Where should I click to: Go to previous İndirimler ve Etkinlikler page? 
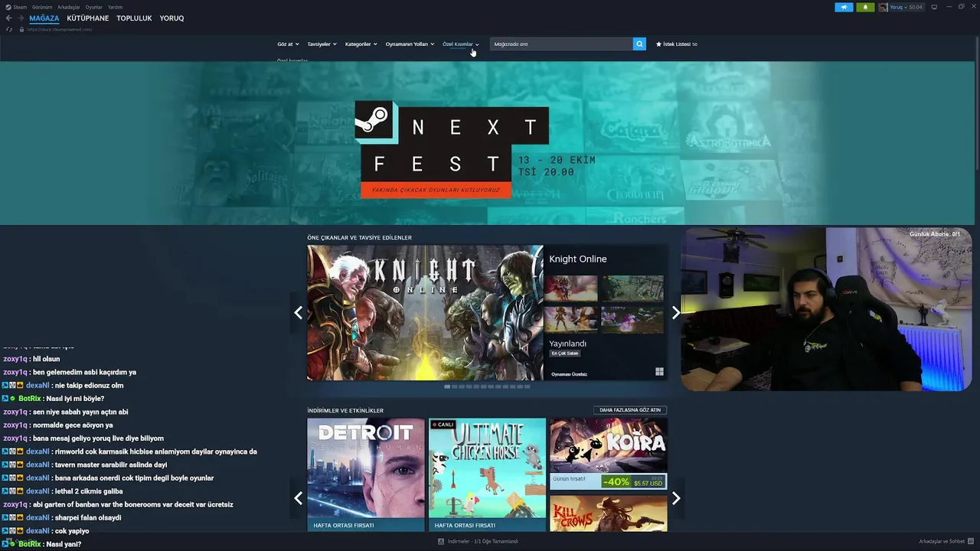298,498
